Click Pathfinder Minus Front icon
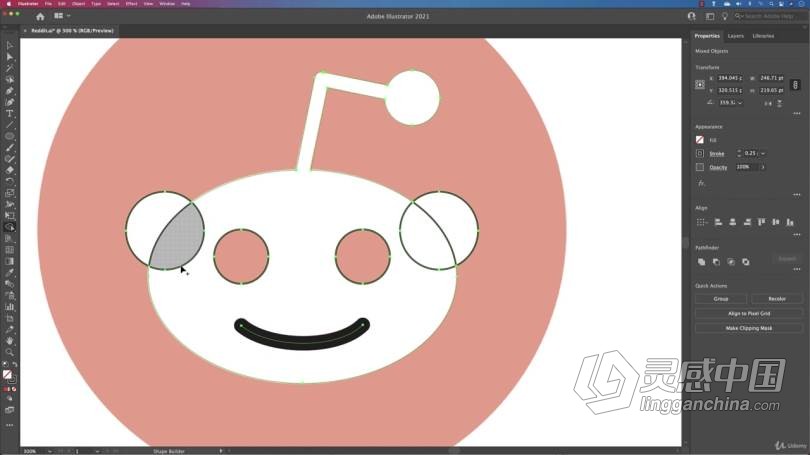Screen dimensions: 810x455 tap(716, 262)
